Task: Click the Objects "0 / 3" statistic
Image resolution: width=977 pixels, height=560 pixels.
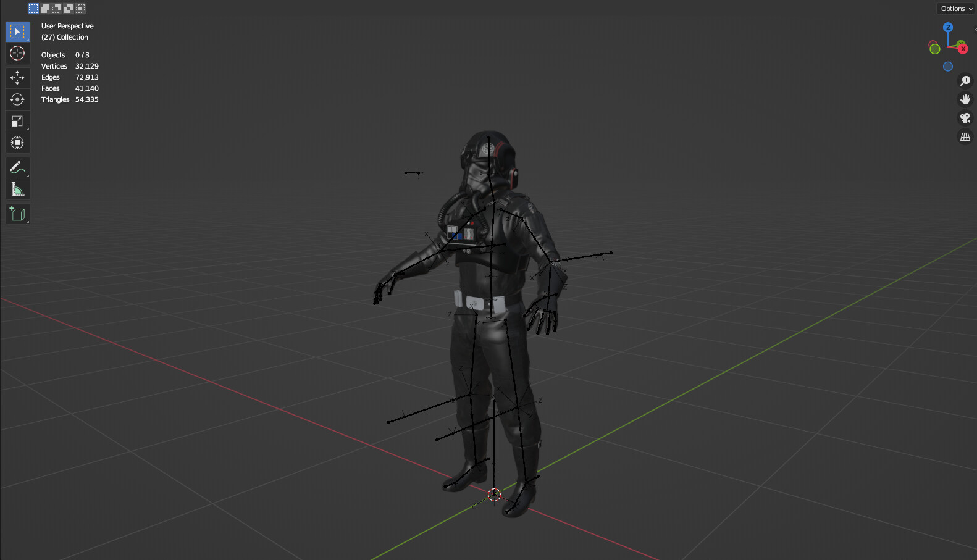Action: 82,55
